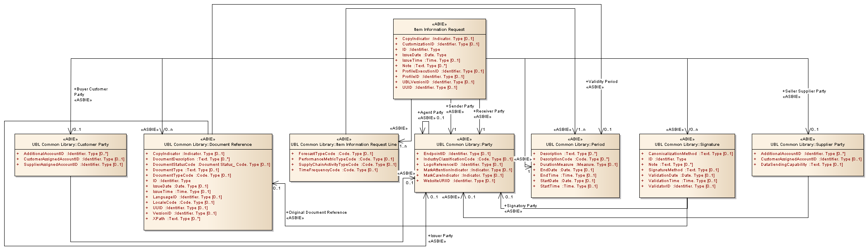Select the UBL Common Library::Party class title
This screenshot has height=250, width=868.
[x=464, y=145]
